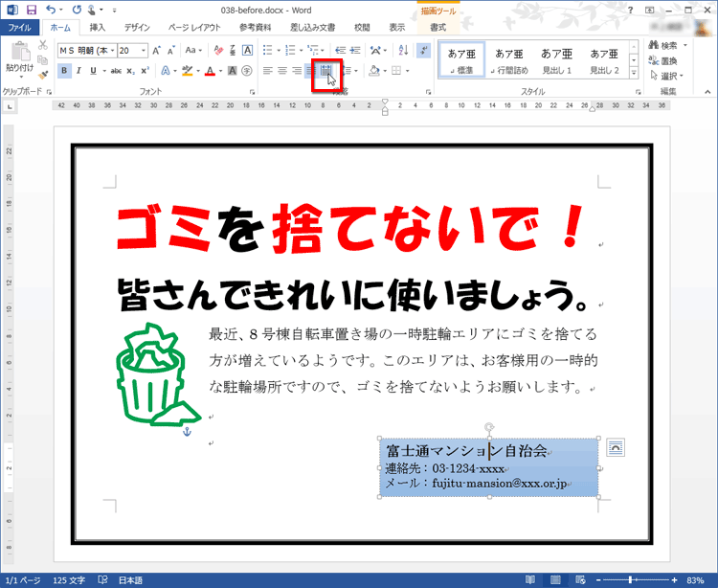The height and width of the screenshot is (588, 718).
Task: Click the zoom slider handle
Action: click(631, 579)
